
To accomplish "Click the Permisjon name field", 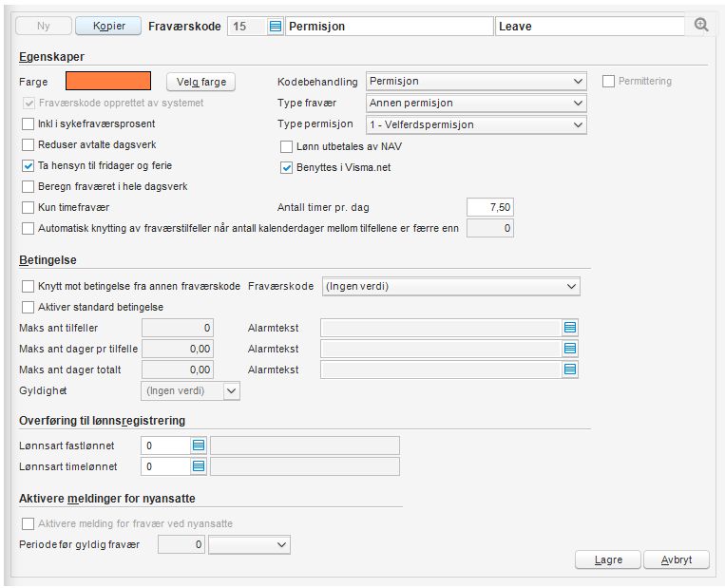I will (x=390, y=27).
